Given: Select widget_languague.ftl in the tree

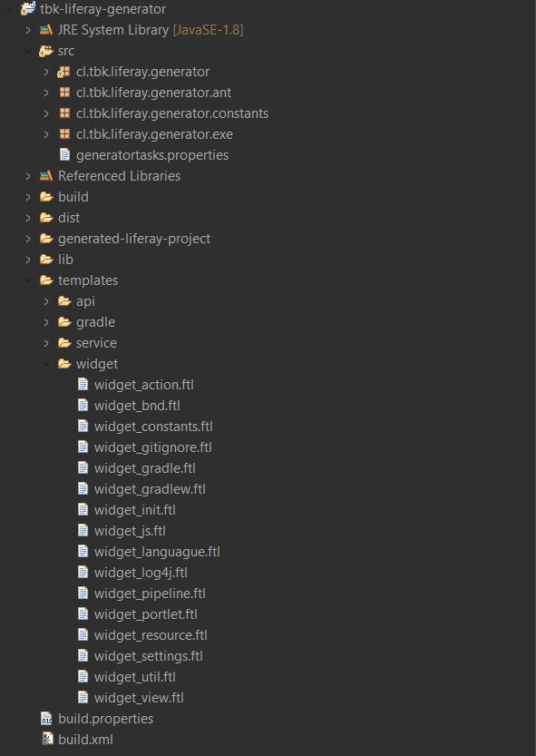Looking at the screenshot, I should (x=157, y=552).
